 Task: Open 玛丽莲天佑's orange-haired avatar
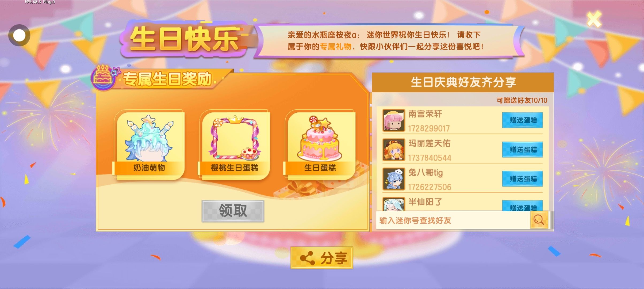point(393,150)
